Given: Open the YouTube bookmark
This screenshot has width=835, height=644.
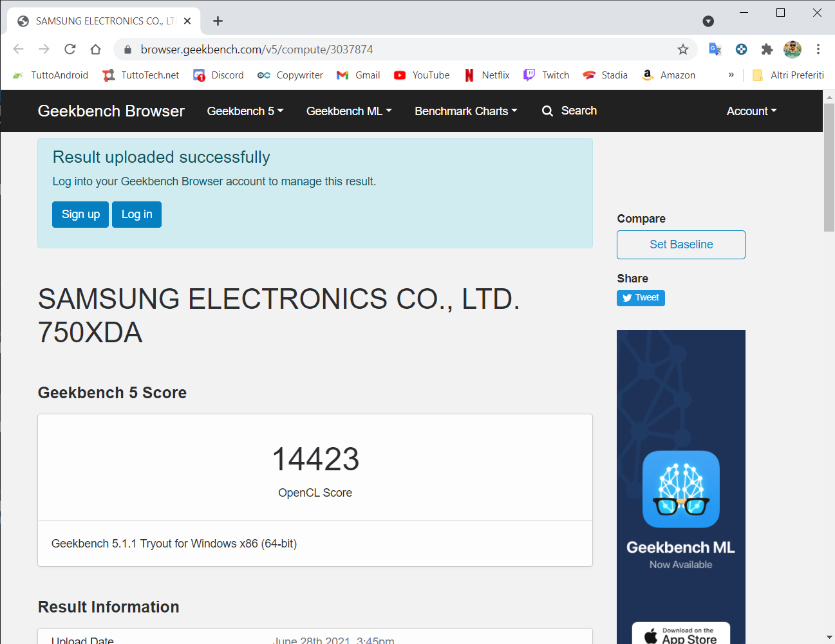Looking at the screenshot, I should (x=422, y=75).
